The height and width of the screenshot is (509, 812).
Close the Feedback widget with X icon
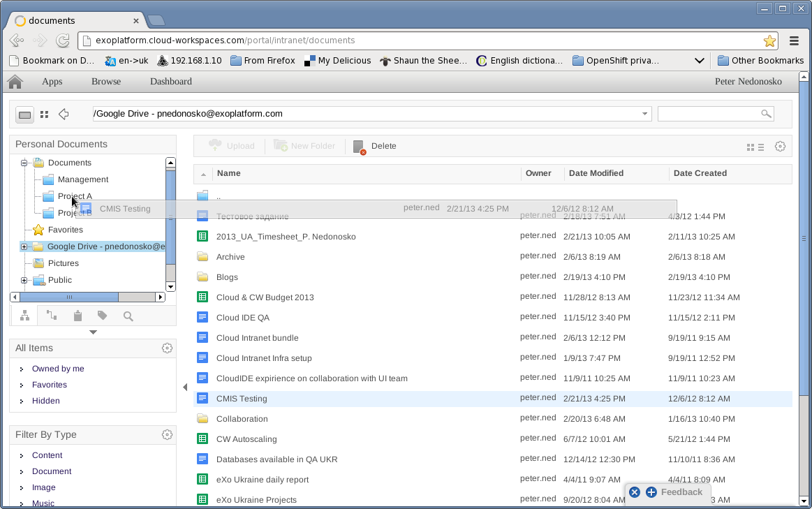[635, 492]
